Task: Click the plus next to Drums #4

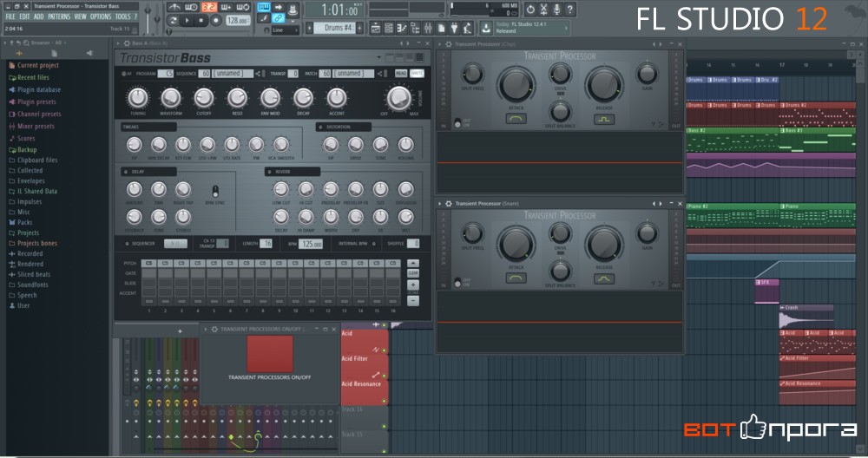Action: point(360,28)
